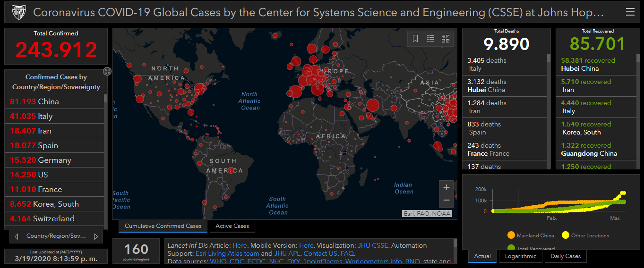Zoom in on the map with plus button
Image resolution: width=644 pixels, height=268 pixels.
pos(447,187)
